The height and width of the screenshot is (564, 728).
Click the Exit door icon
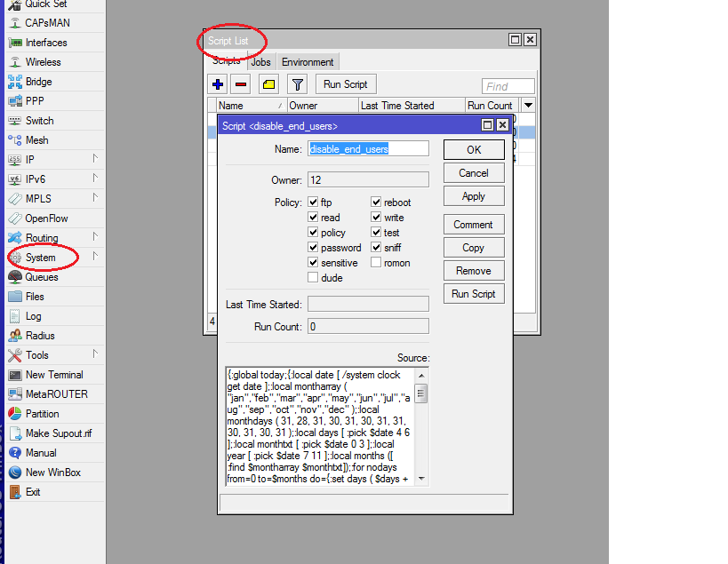coord(15,492)
